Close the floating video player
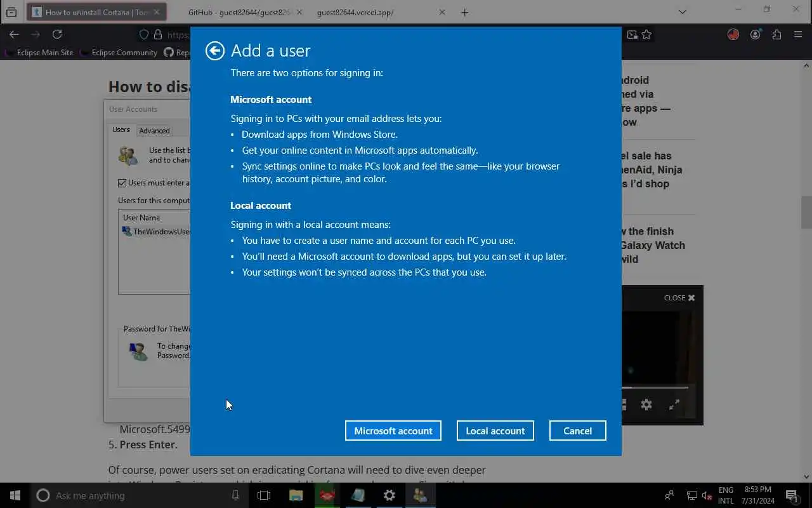The height and width of the screenshot is (508, 812). point(679,298)
